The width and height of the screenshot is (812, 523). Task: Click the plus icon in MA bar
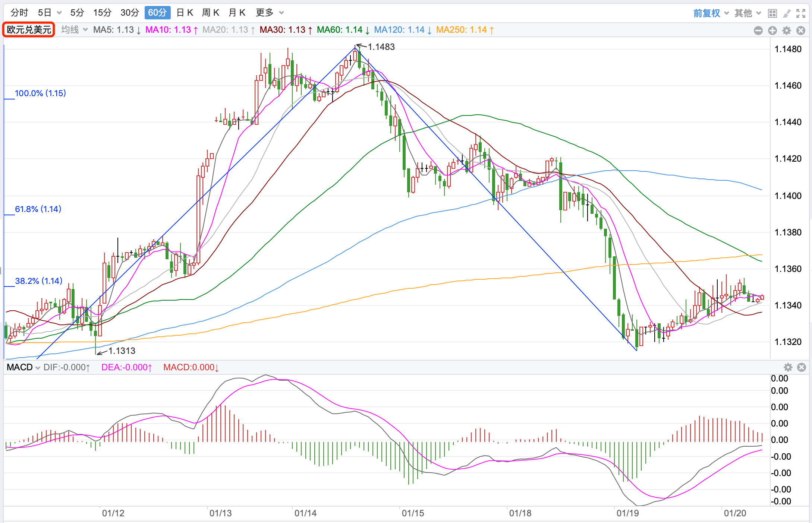[772, 31]
